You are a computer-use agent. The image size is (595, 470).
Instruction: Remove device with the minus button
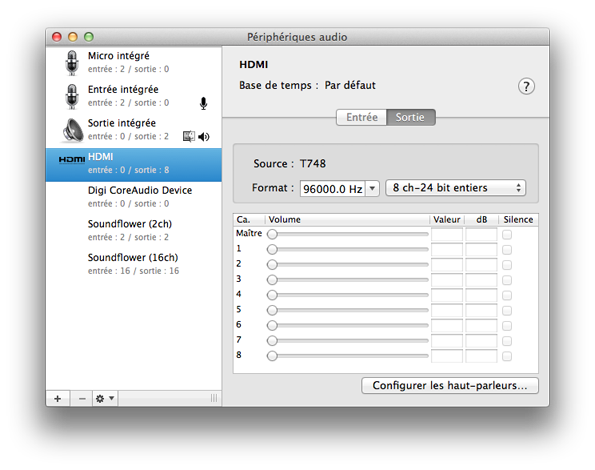[x=82, y=399]
